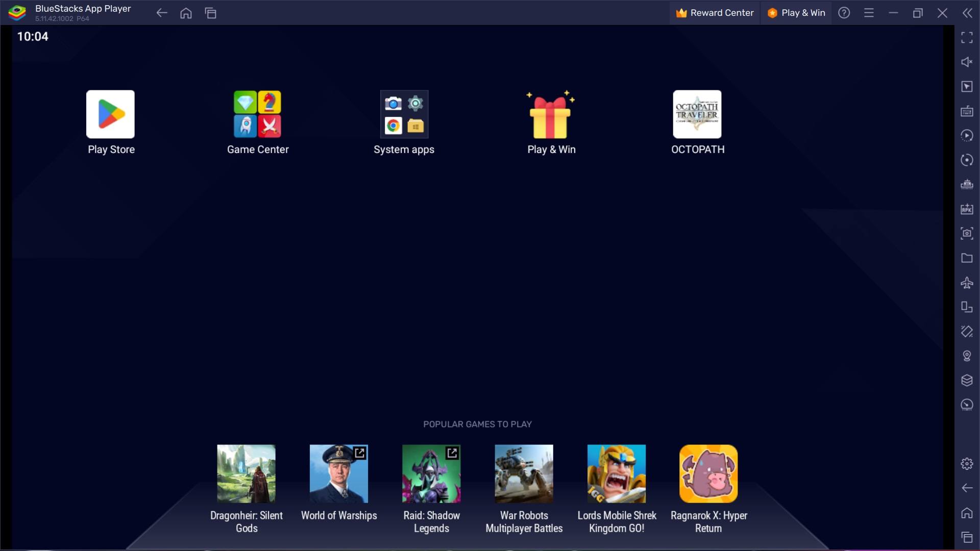Click home icon at sidebar bottom

click(x=967, y=512)
